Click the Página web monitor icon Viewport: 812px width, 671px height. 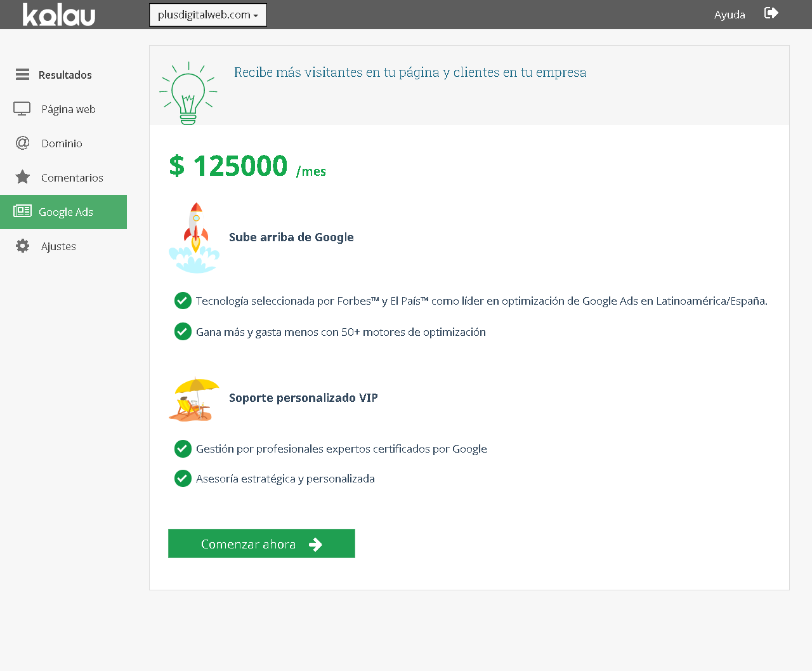click(22, 109)
